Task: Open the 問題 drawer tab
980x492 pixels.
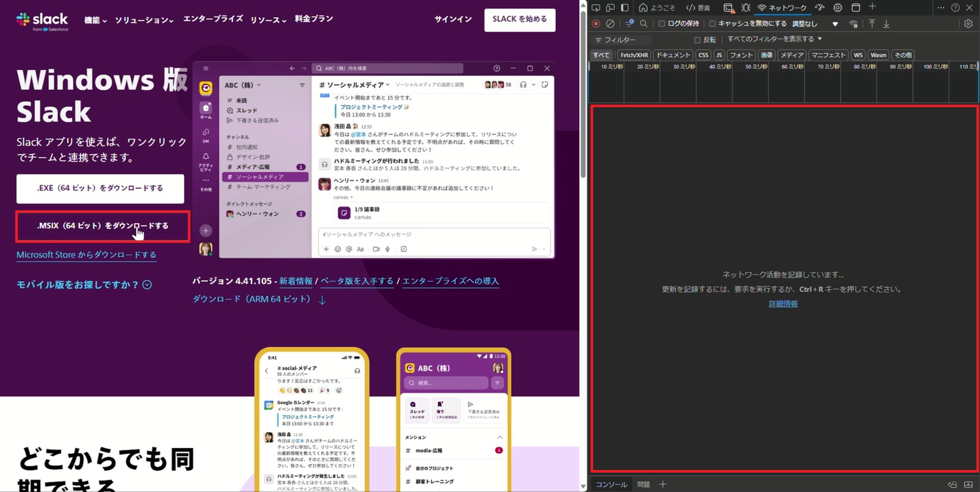Action: (x=644, y=484)
